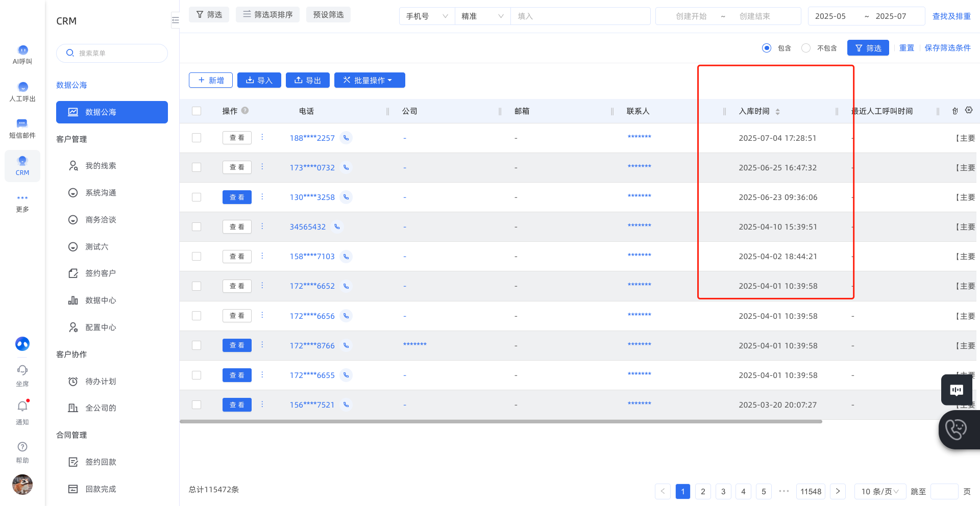Call the number 34565432 phone icon

337,226
